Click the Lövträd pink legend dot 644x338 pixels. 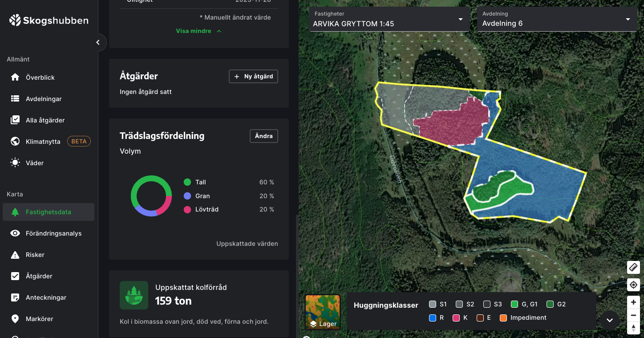coord(187,209)
